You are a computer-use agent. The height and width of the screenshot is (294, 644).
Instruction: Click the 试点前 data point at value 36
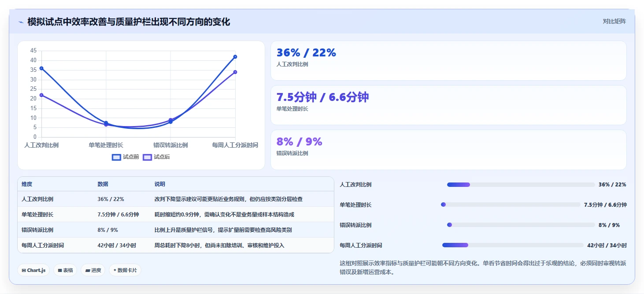[41, 68]
